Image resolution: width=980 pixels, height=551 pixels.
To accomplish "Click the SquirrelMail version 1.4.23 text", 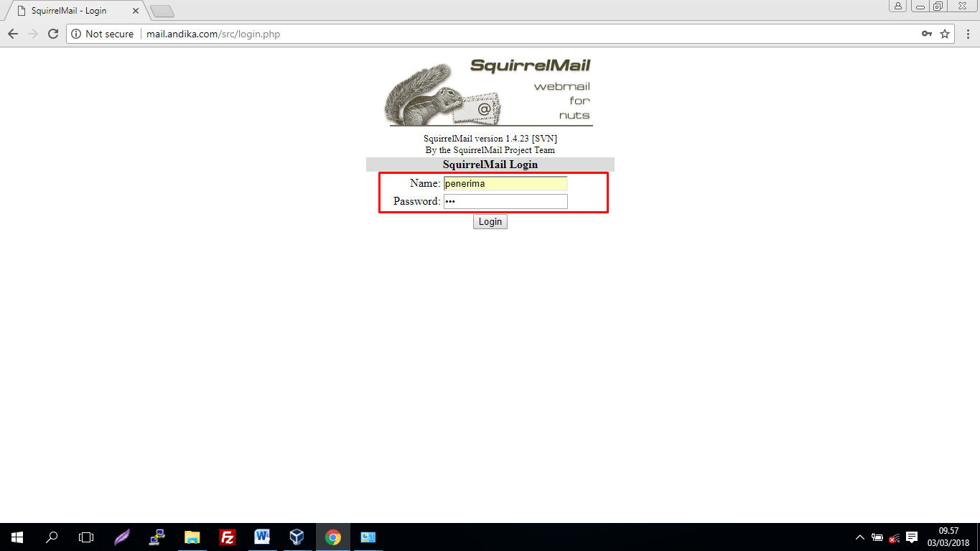I will point(490,139).
